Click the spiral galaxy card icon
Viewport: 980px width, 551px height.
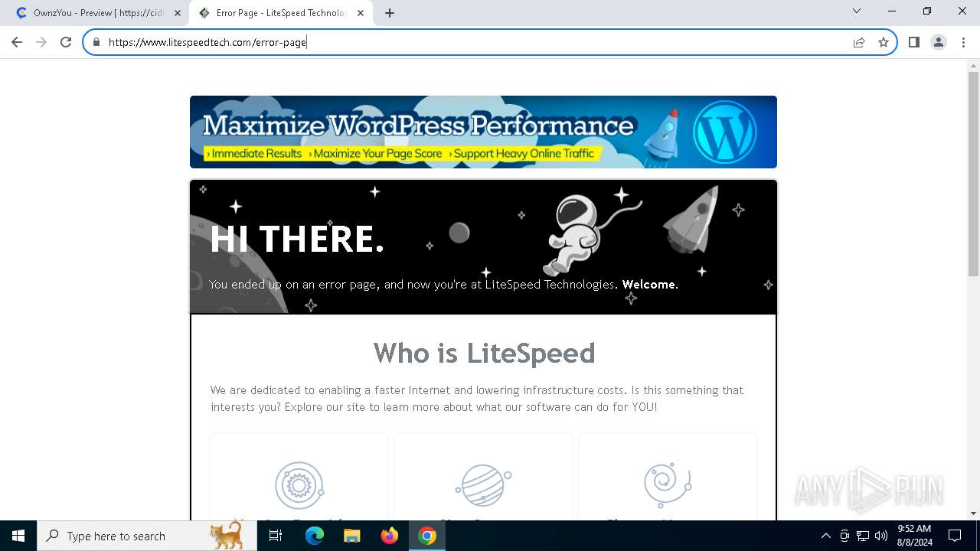pyautogui.click(x=668, y=485)
